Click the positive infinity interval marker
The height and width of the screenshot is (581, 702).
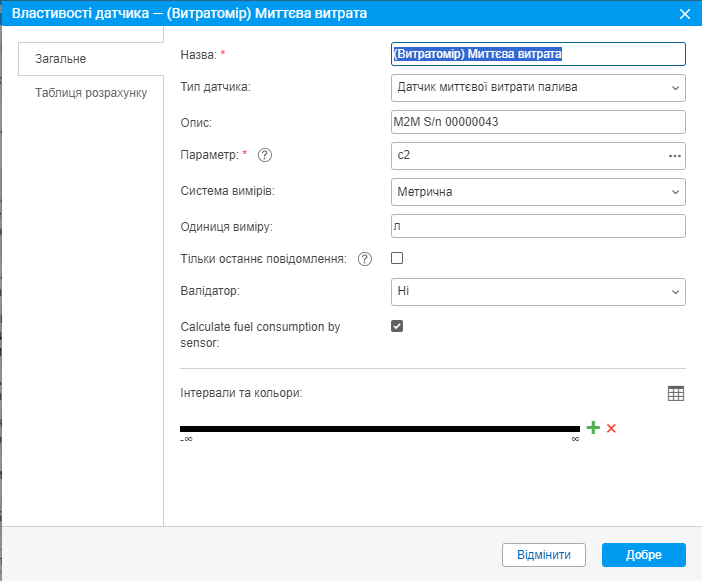(575, 439)
